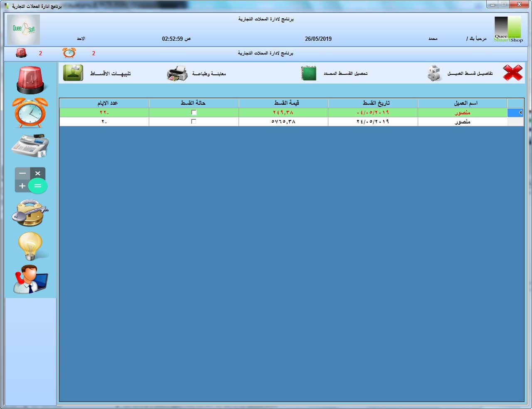Click the light bulb sidebar icon
Screen dimensions: 532x409
[x=30, y=246]
